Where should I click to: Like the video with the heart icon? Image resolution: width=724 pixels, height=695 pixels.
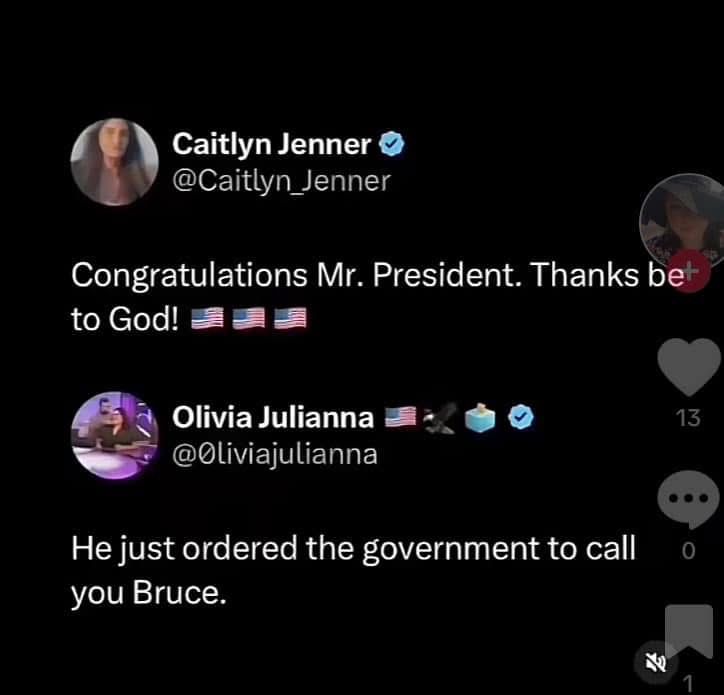coord(689,367)
